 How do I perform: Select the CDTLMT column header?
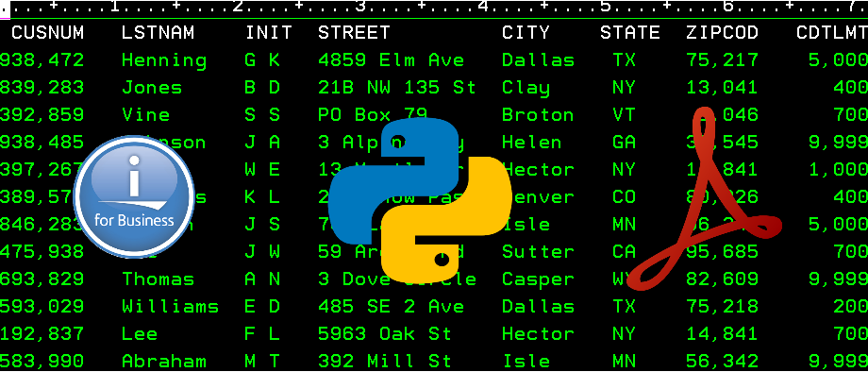(x=831, y=33)
